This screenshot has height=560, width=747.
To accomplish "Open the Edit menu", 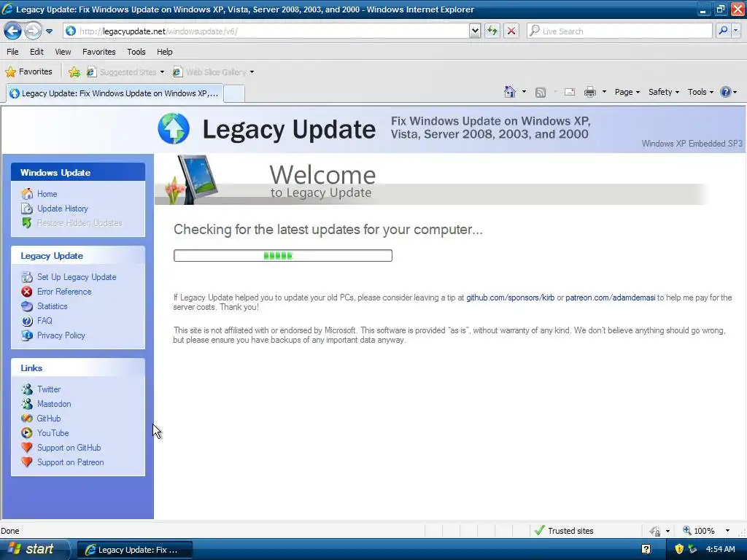I will pos(36,52).
